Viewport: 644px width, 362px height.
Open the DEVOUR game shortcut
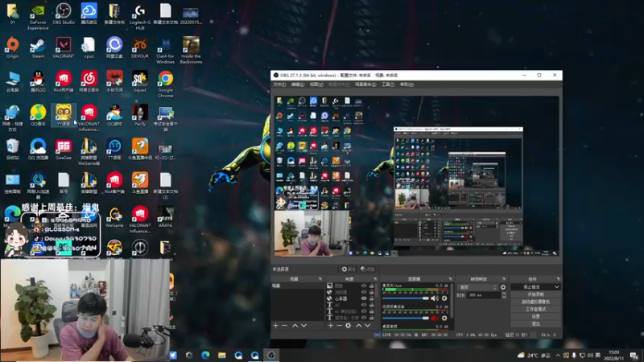pos(139,48)
